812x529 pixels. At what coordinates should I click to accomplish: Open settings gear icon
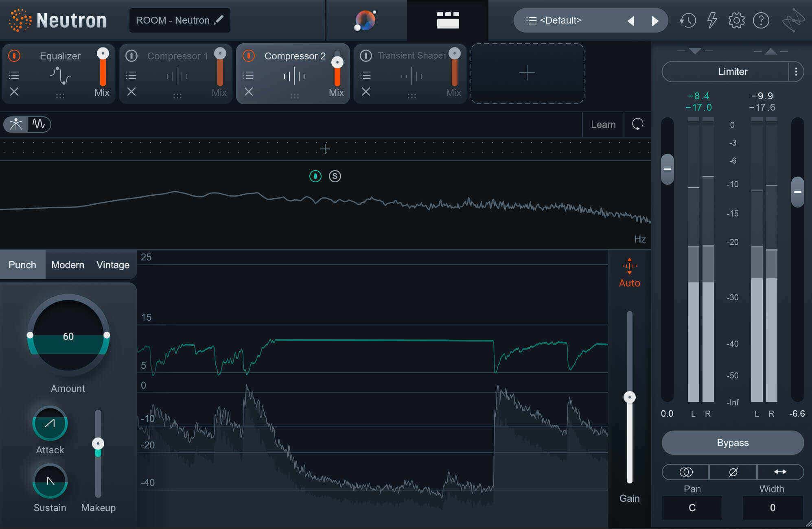tap(736, 20)
